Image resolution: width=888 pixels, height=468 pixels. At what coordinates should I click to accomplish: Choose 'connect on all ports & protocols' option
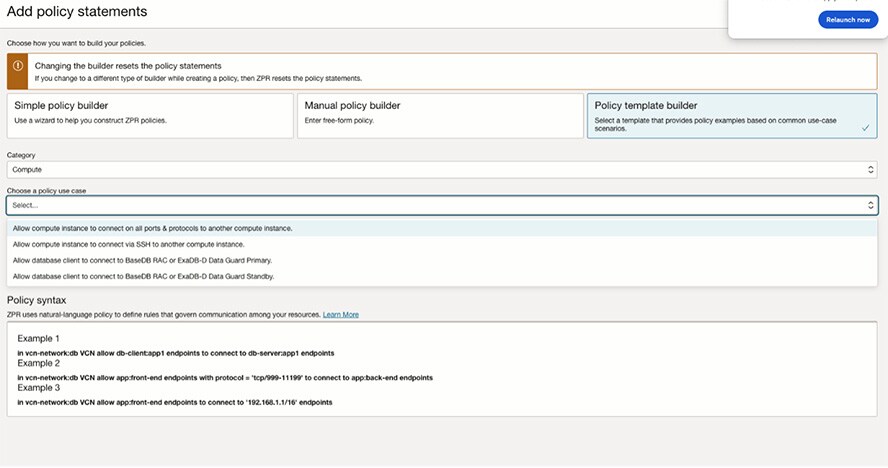[x=153, y=228]
